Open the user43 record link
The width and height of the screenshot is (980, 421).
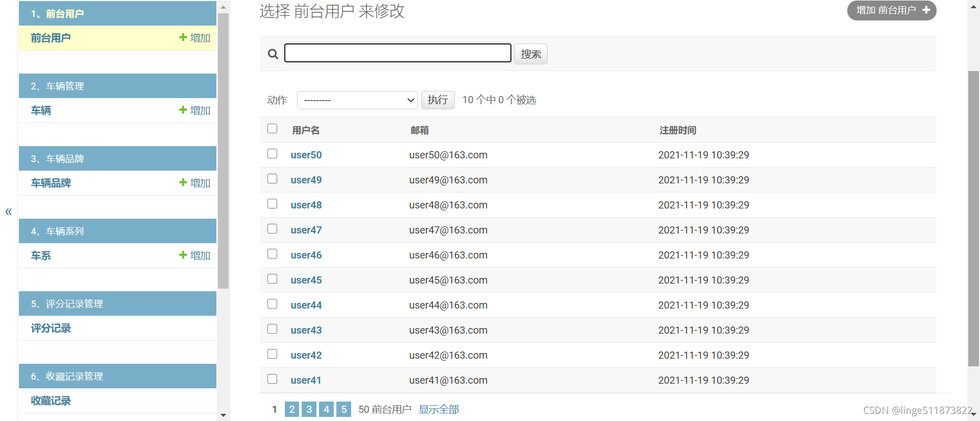pyautogui.click(x=306, y=330)
